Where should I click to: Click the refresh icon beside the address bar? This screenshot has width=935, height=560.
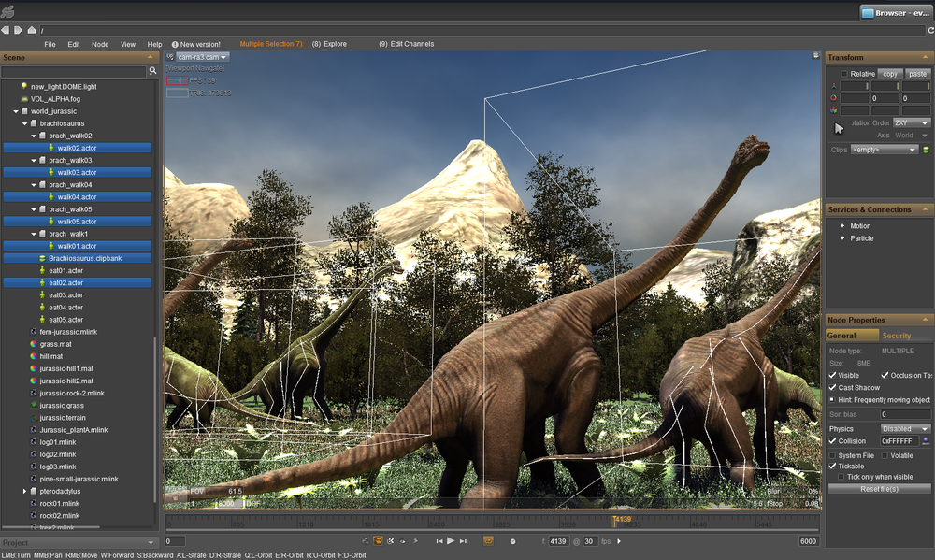point(930,30)
